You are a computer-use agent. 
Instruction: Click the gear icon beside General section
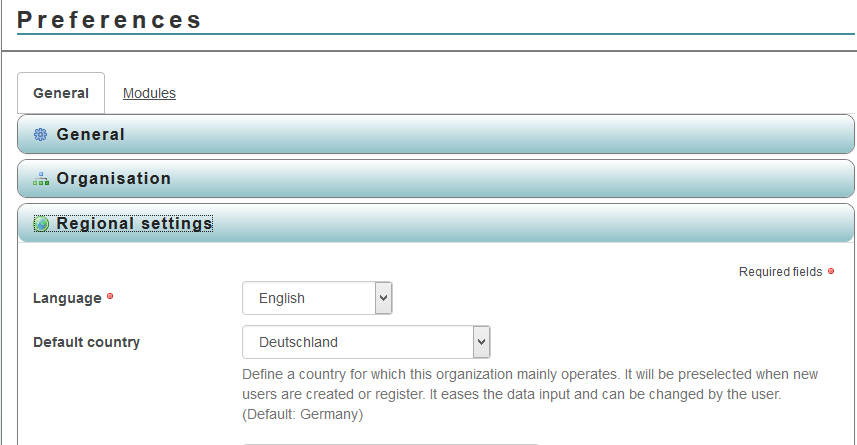40,134
